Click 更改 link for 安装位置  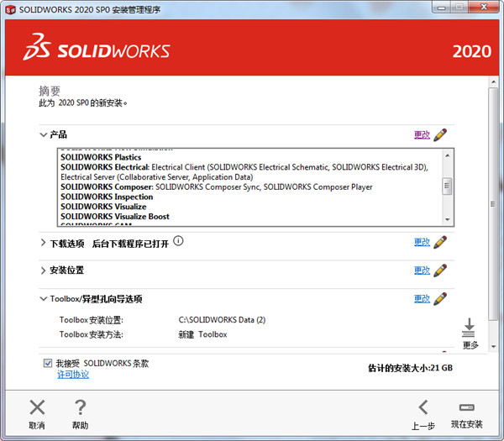point(422,270)
